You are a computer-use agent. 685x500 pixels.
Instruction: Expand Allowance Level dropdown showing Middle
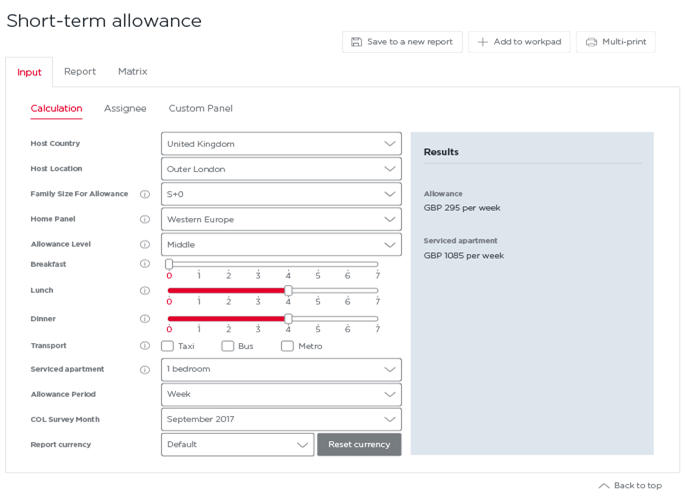pyautogui.click(x=281, y=245)
